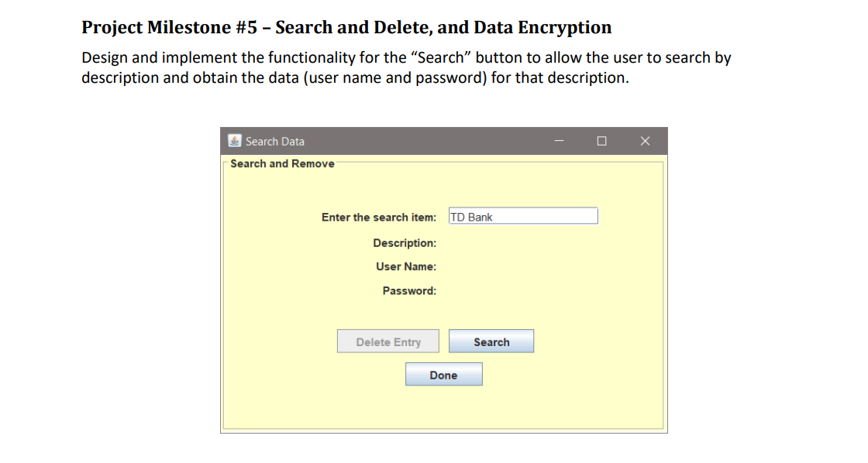Maximize the Search Data window
Image resolution: width=868 pixels, height=463 pixels.
click(x=601, y=141)
